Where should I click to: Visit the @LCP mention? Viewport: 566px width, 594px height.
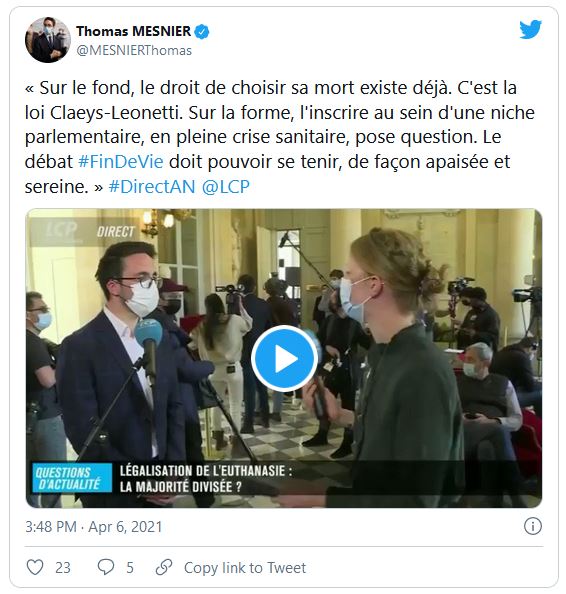click(x=226, y=187)
